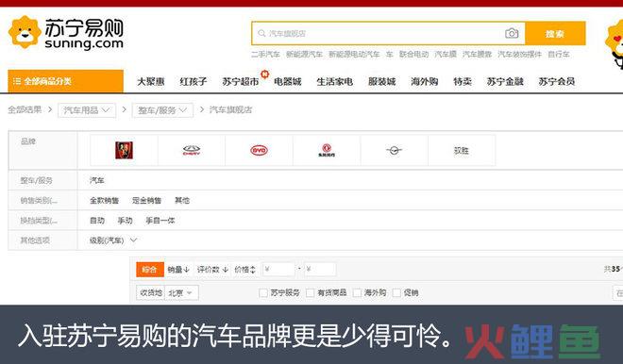Screen dimensions: 623x364
Task: Click the maximum price input box
Action: (320, 270)
